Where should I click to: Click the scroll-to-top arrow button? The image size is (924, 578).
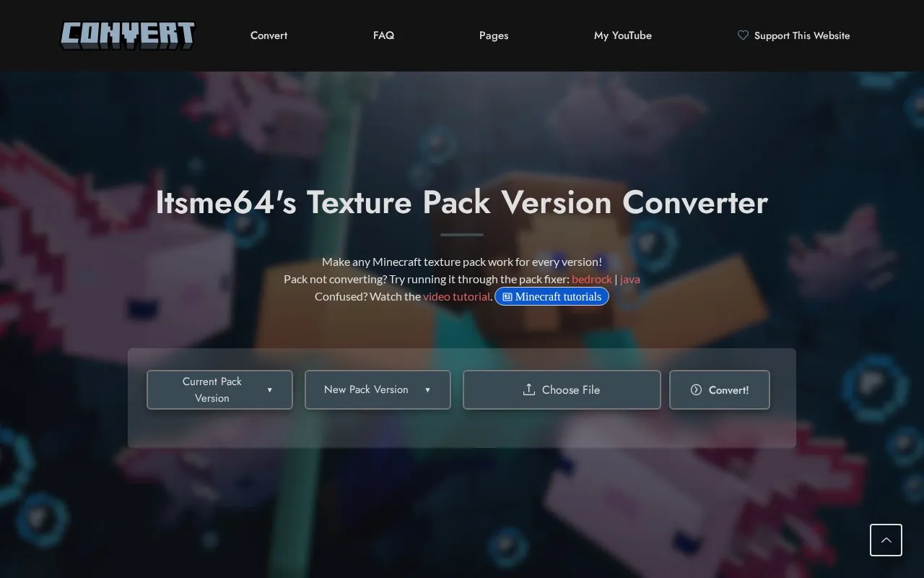[886, 540]
